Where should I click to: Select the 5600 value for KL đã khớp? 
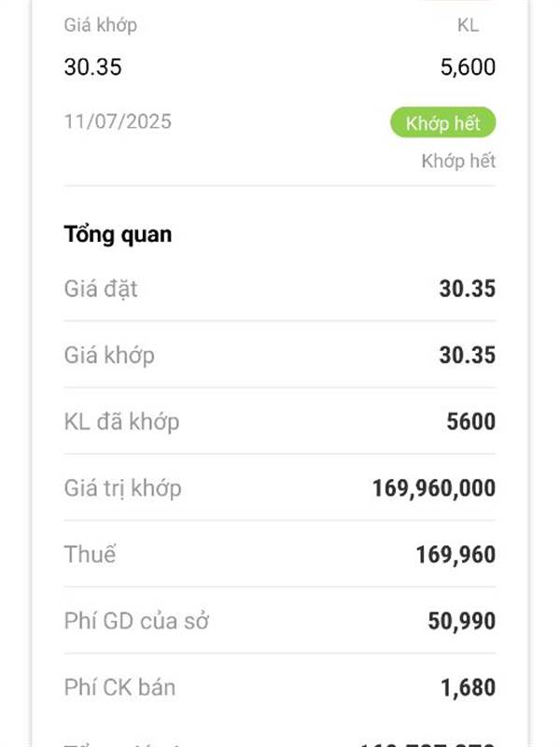tap(471, 422)
